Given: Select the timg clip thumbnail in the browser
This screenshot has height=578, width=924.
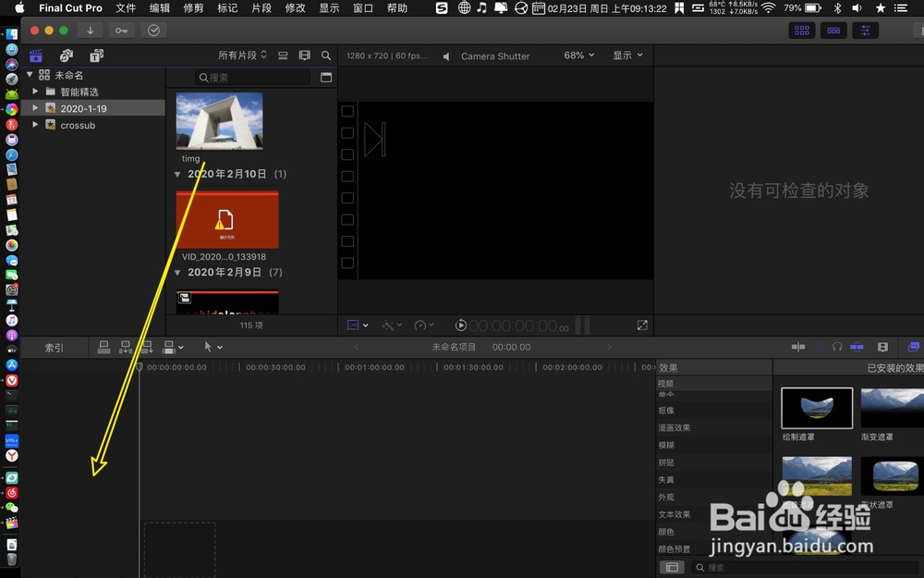Looking at the screenshot, I should point(219,121).
